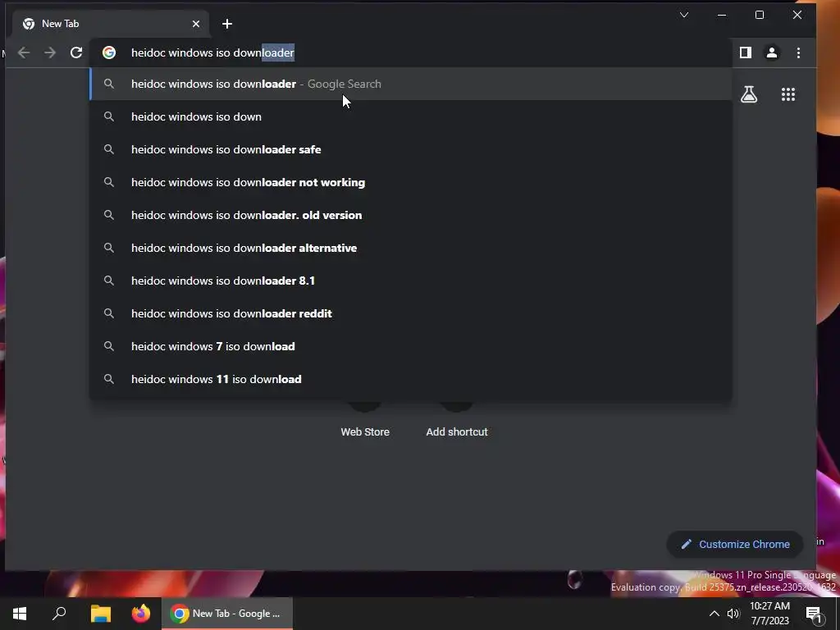
Task: Choose suggestion 'heidoc windows iso downloader reddit'
Action: pyautogui.click(x=411, y=313)
